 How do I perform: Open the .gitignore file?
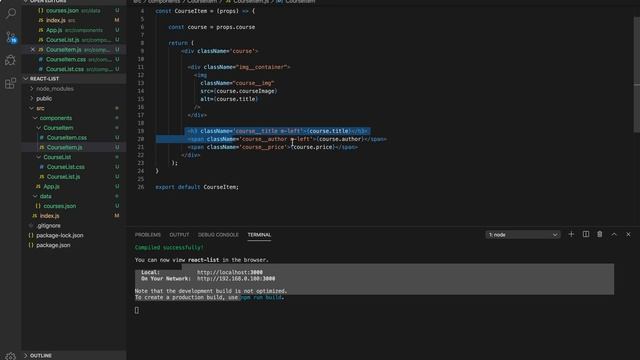(x=74, y=226)
